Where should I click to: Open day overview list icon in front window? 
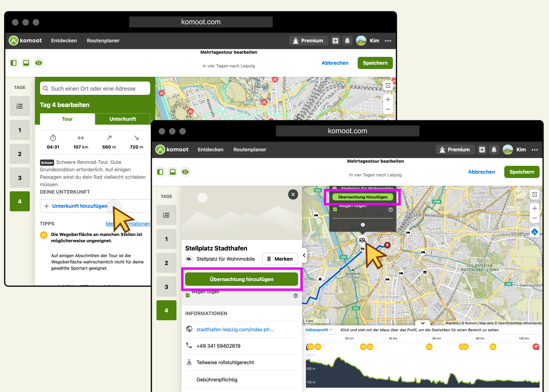[x=166, y=215]
